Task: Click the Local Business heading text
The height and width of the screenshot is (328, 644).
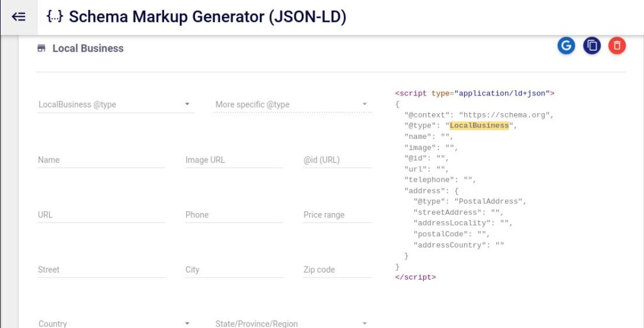Action: click(88, 48)
